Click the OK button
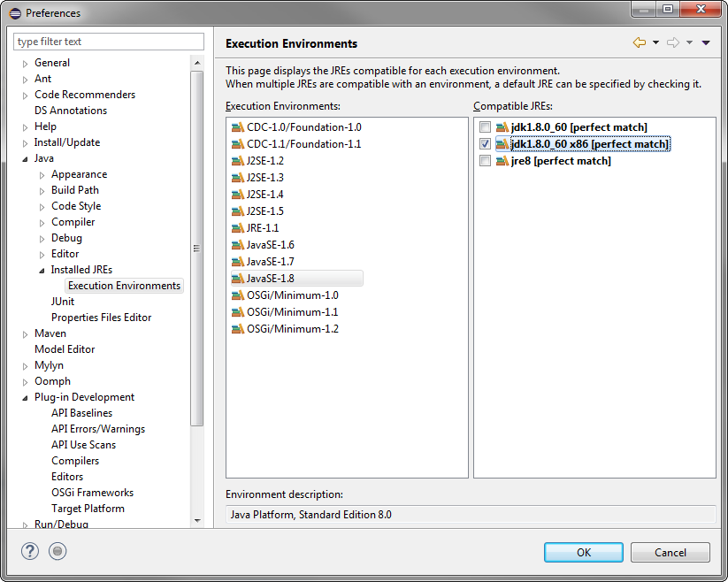Image resolution: width=728 pixels, height=582 pixels. 584,552
